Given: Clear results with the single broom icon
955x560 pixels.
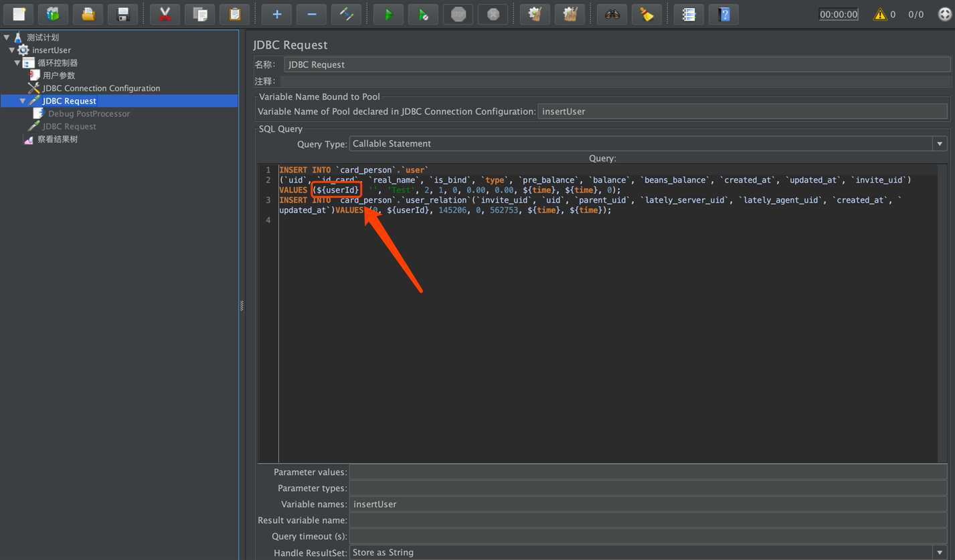Looking at the screenshot, I should point(535,14).
